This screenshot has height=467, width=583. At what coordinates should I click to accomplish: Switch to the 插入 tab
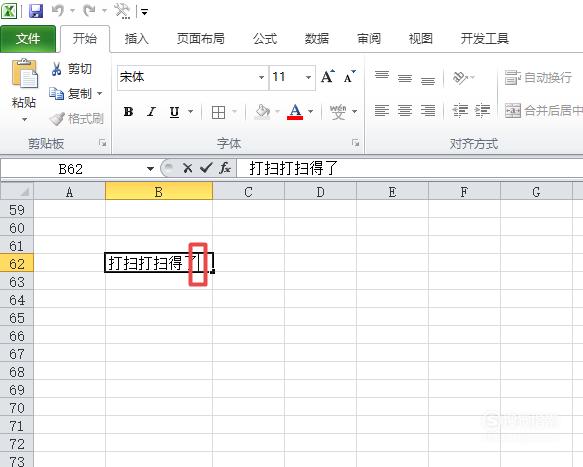[136, 38]
